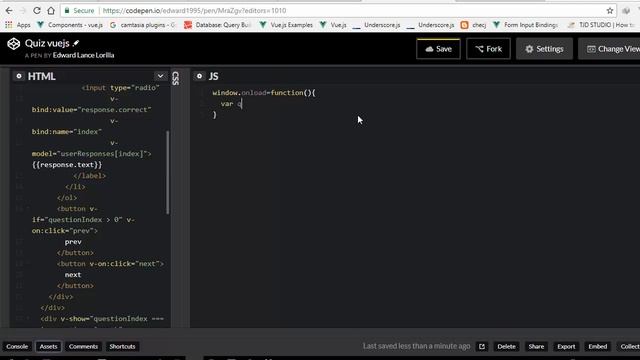Embed this pen
This screenshot has width=640, height=360.
pos(598,347)
